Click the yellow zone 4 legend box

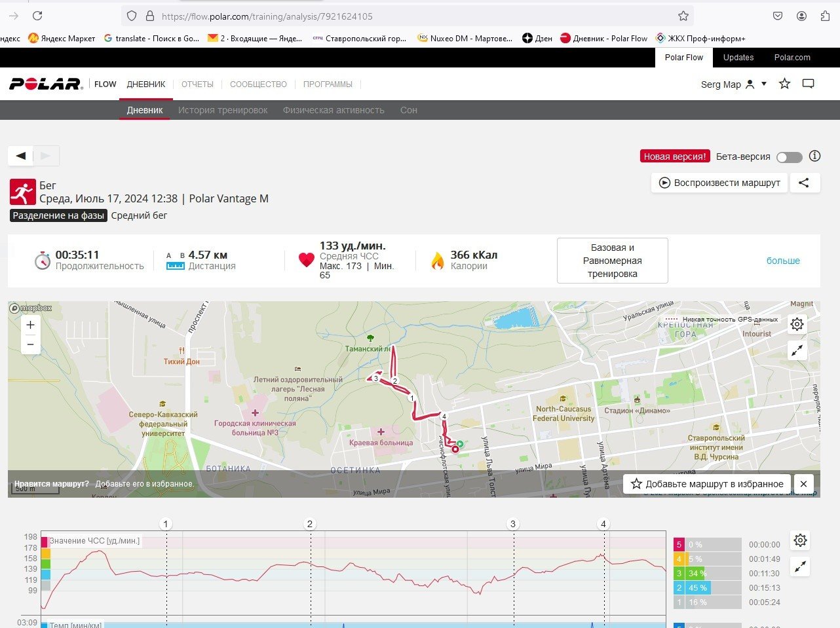679,559
